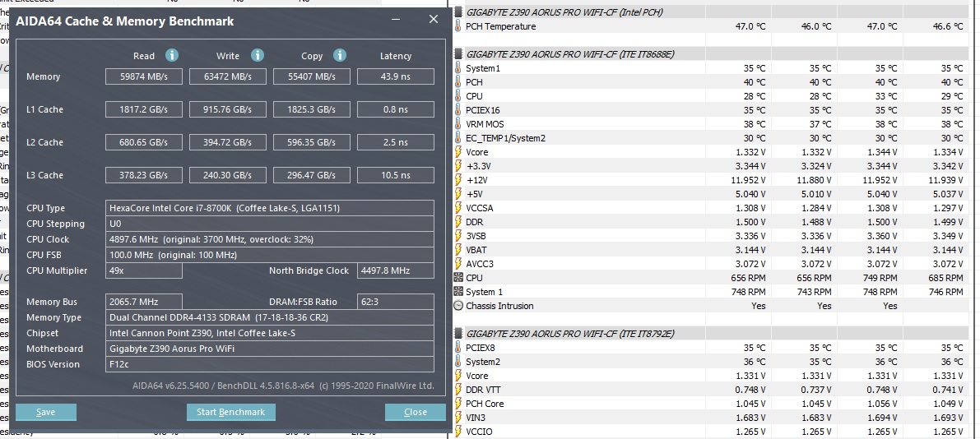Click the PCIEX16 thermometer icon

click(458, 110)
